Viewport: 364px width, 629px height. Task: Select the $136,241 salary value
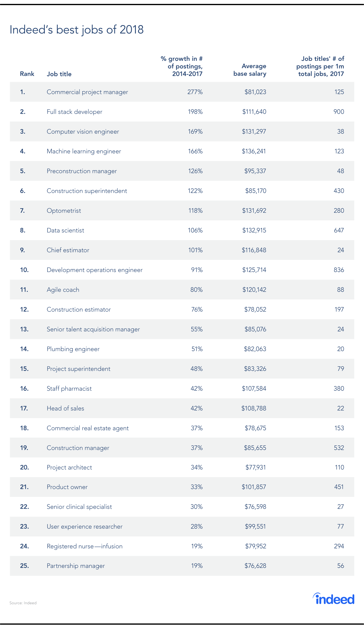[x=254, y=151]
